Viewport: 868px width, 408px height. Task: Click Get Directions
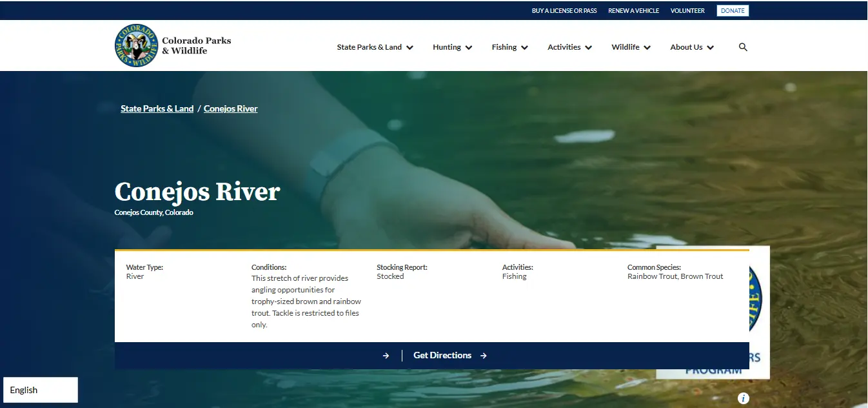450,356
